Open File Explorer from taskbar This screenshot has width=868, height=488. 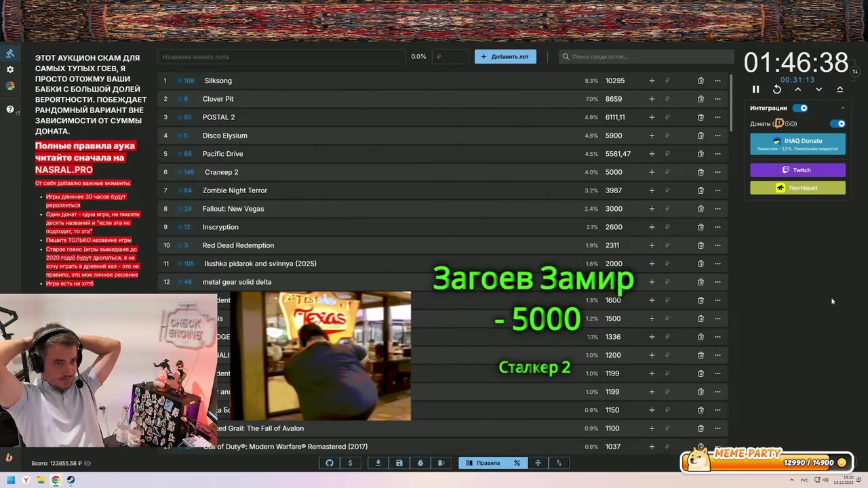(41, 481)
